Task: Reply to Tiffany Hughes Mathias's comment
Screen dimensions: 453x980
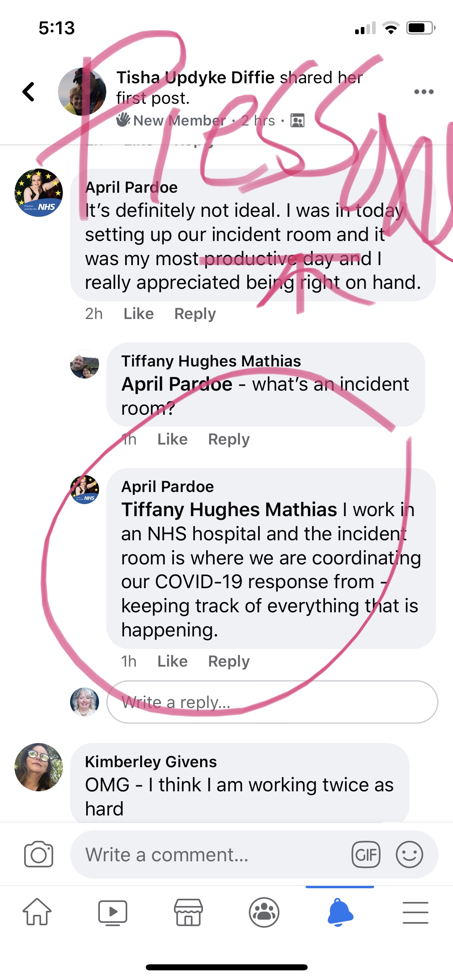Action: (x=229, y=439)
